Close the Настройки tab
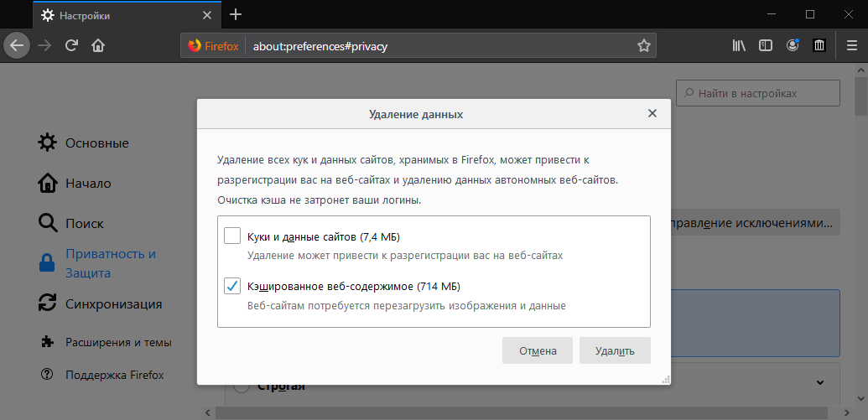868x420 pixels. tap(207, 15)
